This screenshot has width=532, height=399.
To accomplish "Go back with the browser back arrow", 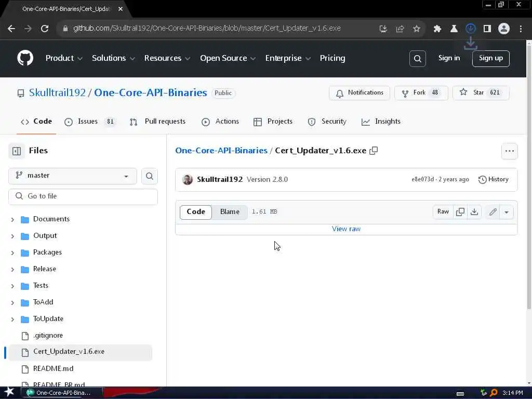I will point(11,29).
